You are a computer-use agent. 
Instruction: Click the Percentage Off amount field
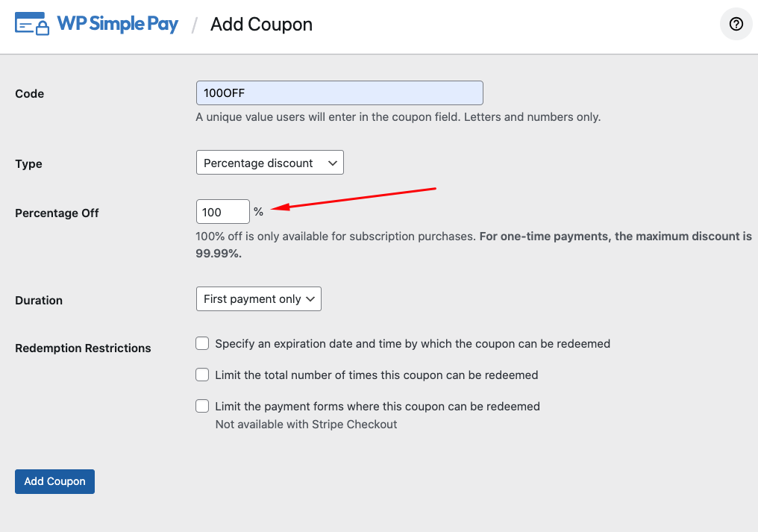222,212
